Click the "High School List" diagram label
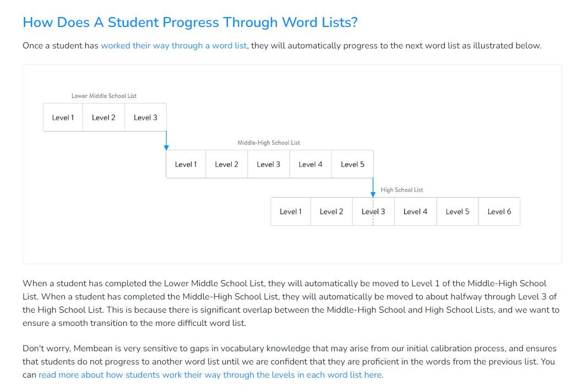 point(402,190)
